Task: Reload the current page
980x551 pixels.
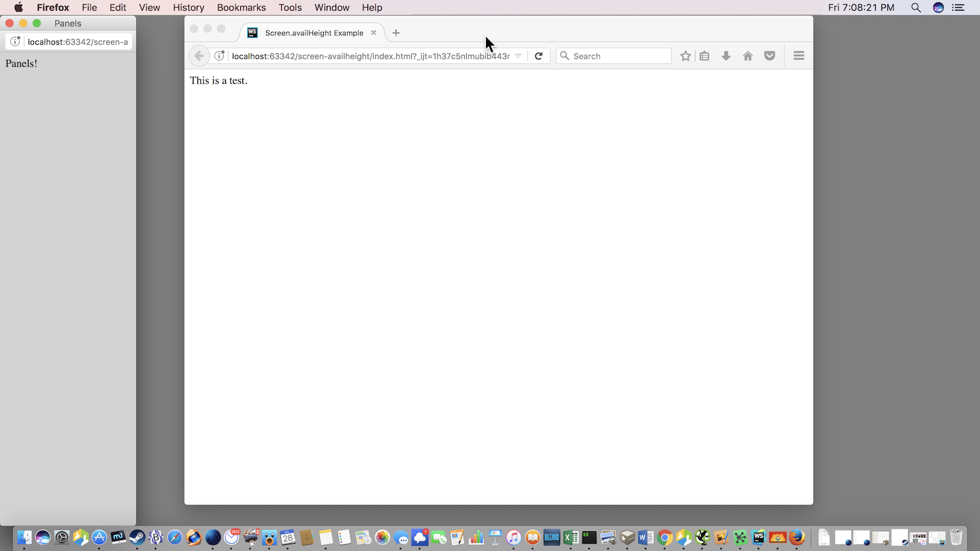Action: (x=539, y=56)
